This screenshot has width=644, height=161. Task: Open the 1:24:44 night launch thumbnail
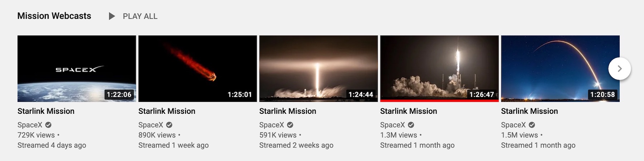pos(318,69)
